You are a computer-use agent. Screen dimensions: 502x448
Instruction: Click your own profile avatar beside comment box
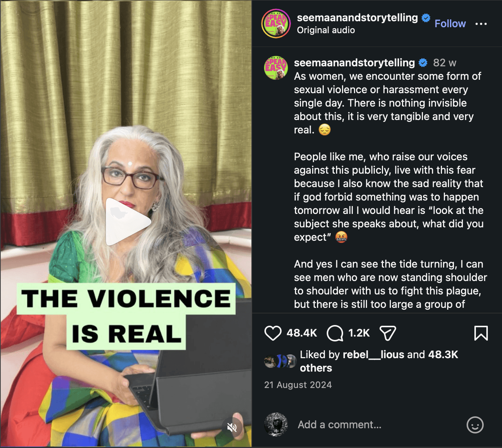[276, 425]
